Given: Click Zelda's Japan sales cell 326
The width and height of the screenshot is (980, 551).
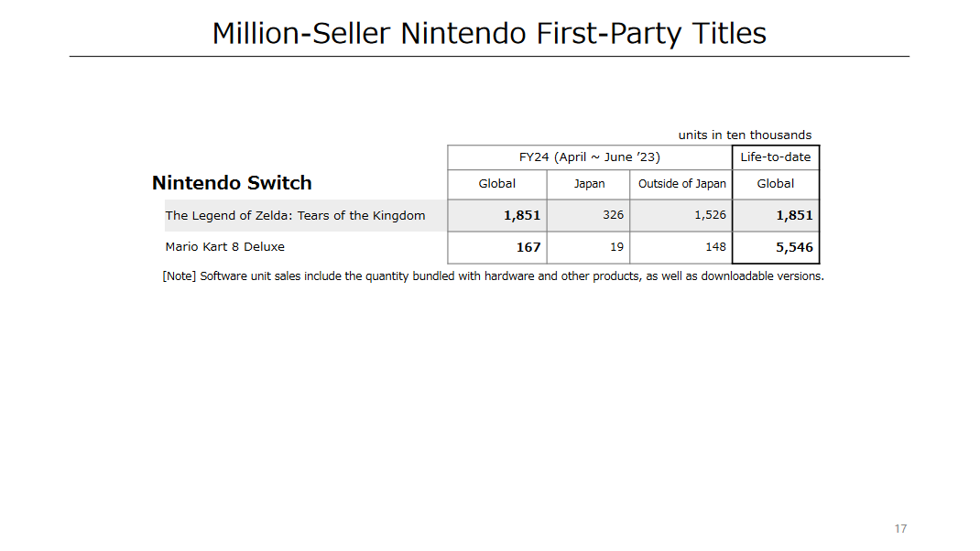Looking at the screenshot, I should pyautogui.click(x=613, y=215).
